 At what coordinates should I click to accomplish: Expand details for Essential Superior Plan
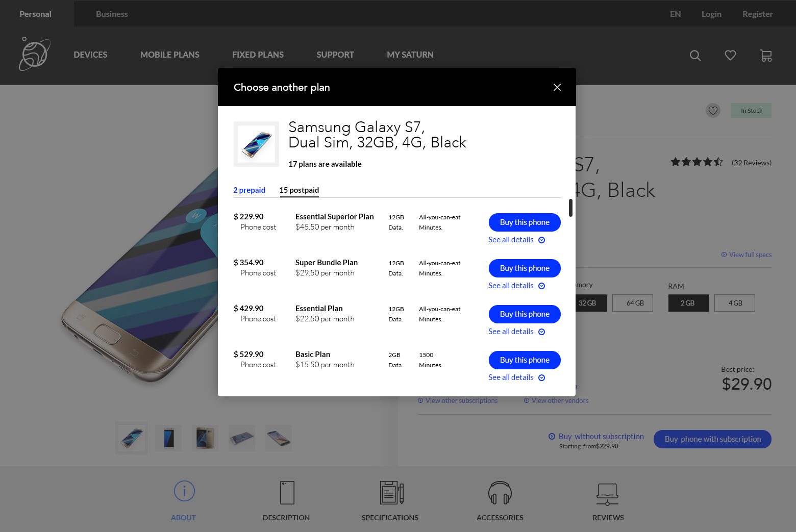point(516,240)
